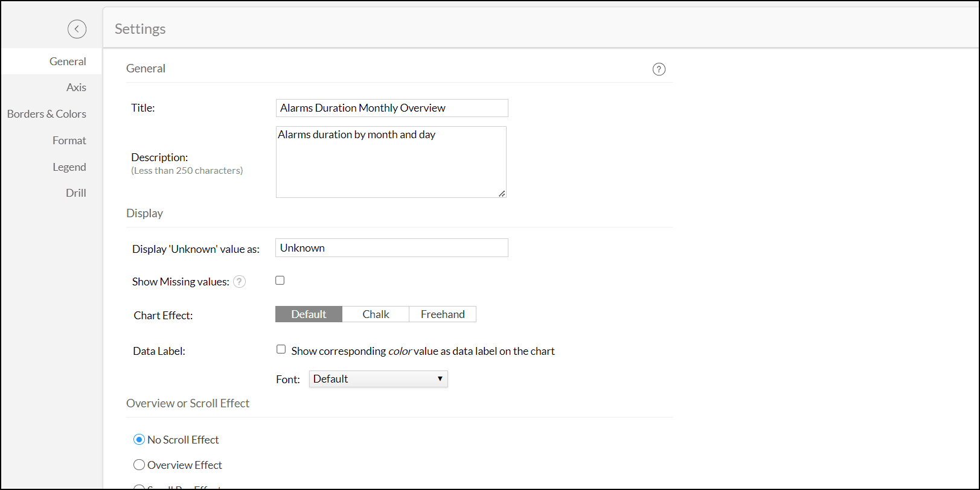The height and width of the screenshot is (490, 980).
Task: Open the Font dropdown menu
Action: [378, 379]
